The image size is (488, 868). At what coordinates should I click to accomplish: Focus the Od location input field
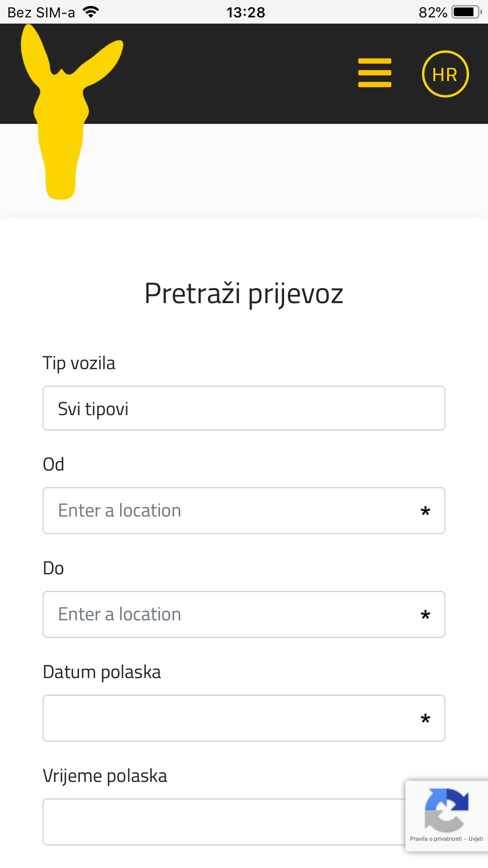(229, 511)
